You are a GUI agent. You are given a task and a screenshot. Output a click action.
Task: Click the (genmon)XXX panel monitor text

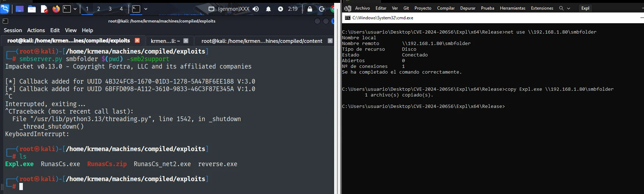234,9
